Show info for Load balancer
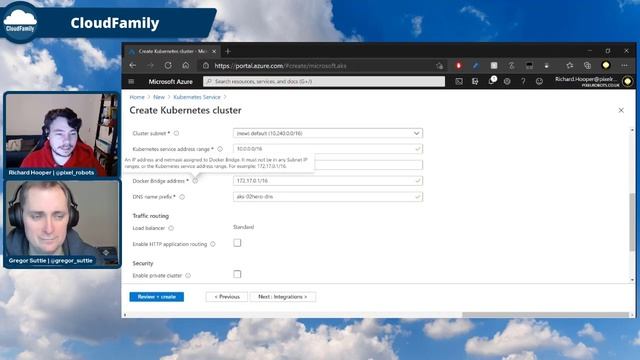This screenshot has width=640, height=360. 171,228
